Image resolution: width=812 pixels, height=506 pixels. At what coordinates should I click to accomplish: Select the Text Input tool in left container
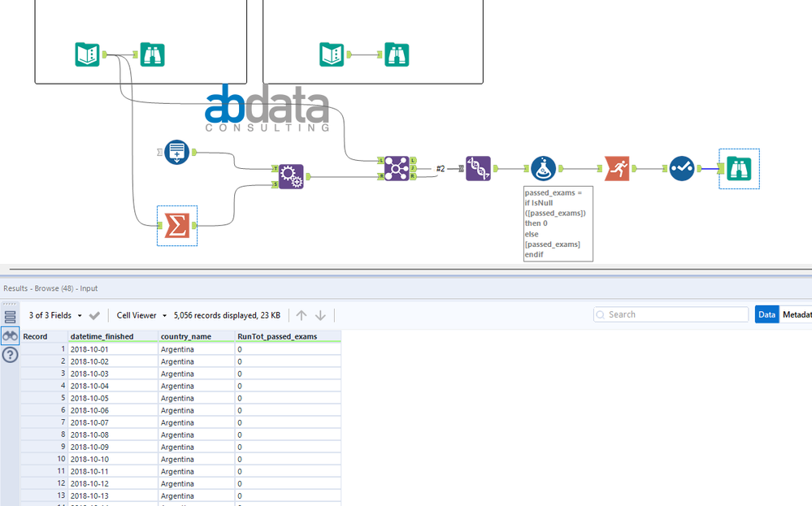pos(87,54)
